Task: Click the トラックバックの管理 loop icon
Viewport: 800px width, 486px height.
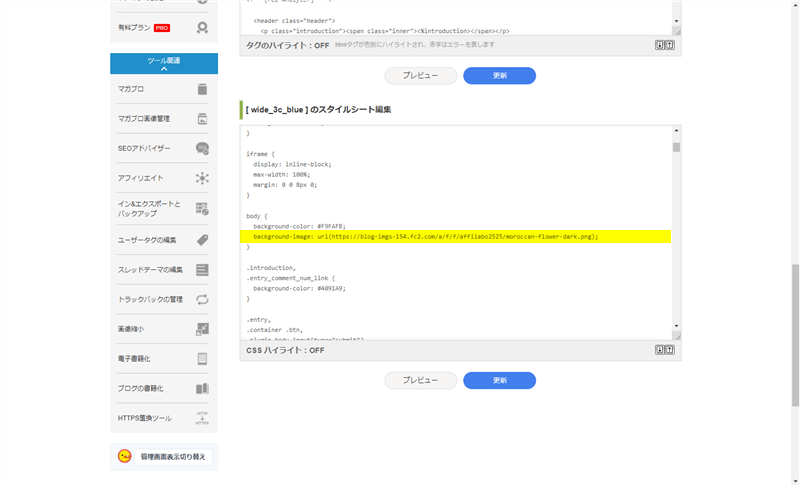Action: coord(202,299)
